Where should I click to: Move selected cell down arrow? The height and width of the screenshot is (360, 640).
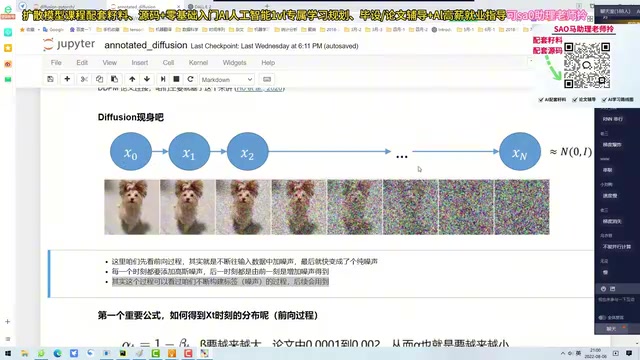click(x=147, y=79)
